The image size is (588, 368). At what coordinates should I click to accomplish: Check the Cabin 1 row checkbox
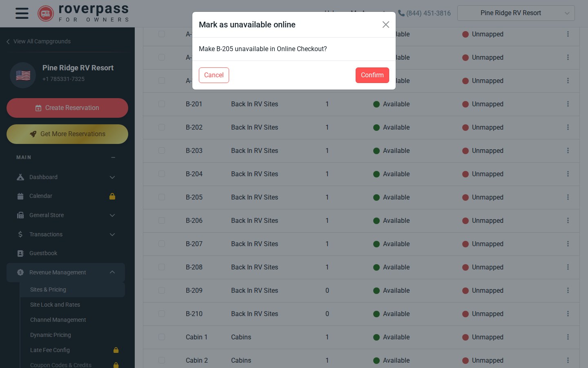pyautogui.click(x=162, y=337)
